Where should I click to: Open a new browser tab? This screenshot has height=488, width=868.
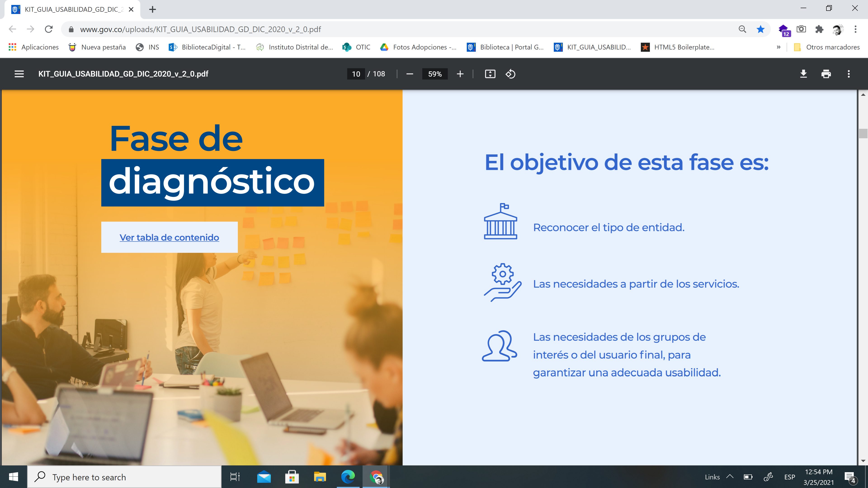click(153, 9)
